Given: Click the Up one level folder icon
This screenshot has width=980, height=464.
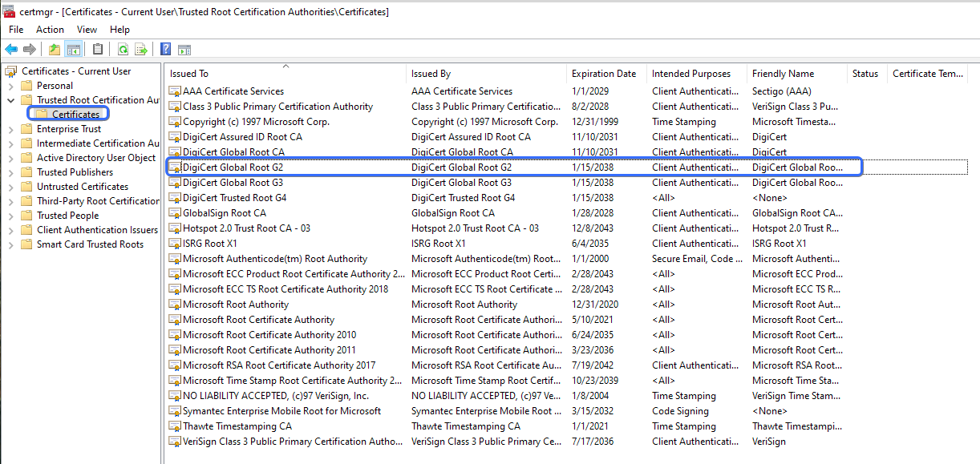Looking at the screenshot, I should (x=55, y=50).
